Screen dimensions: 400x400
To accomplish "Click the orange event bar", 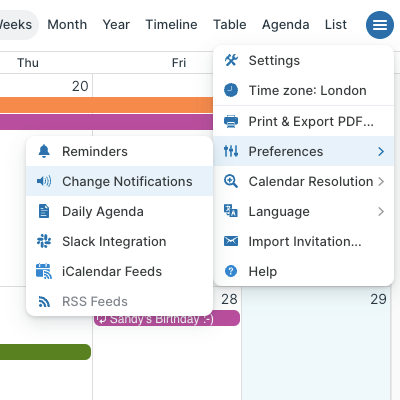I will [106, 105].
